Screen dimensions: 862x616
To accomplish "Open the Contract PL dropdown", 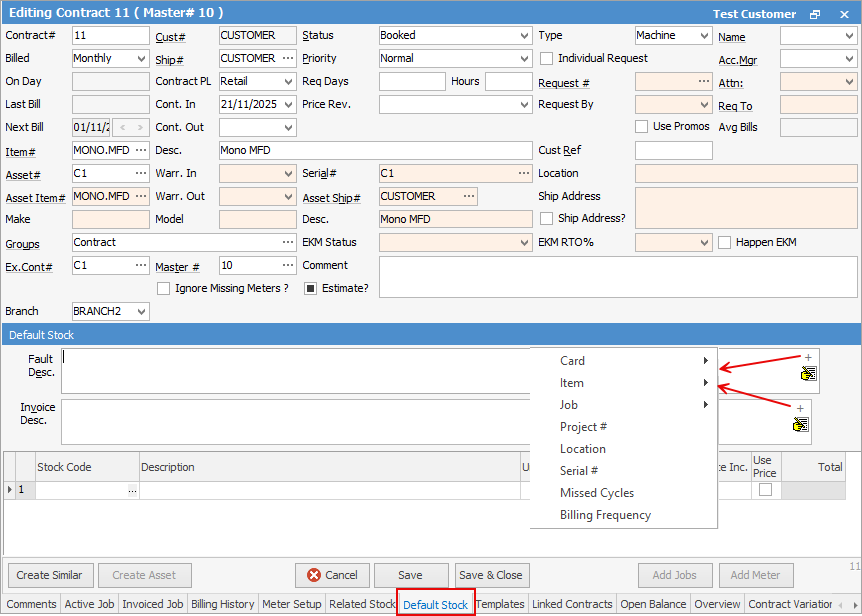I will (x=288, y=81).
